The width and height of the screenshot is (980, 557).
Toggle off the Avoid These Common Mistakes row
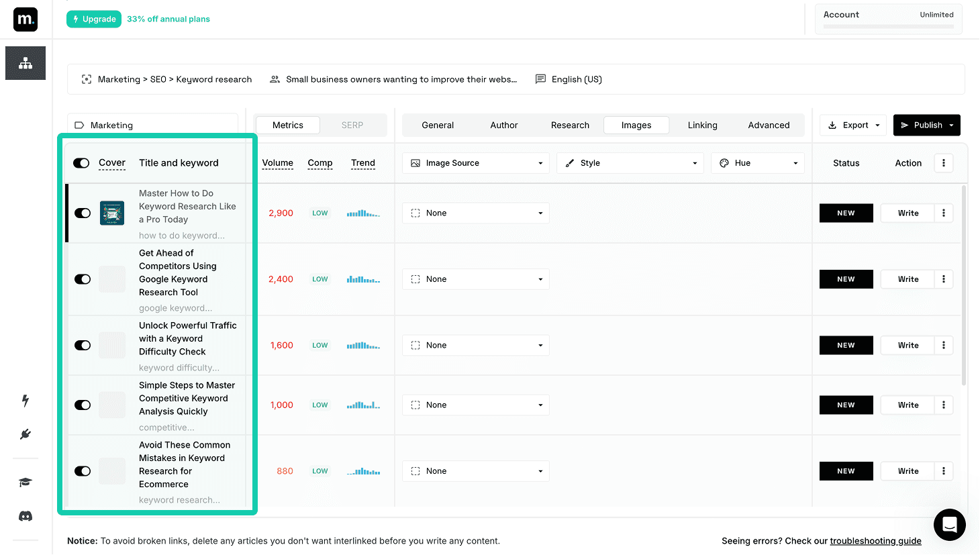tap(83, 470)
